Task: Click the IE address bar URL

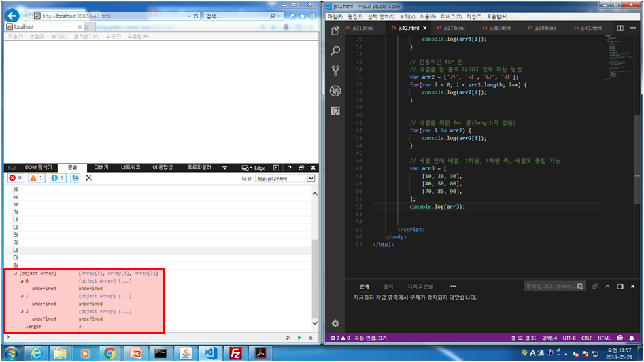Action: pos(76,16)
